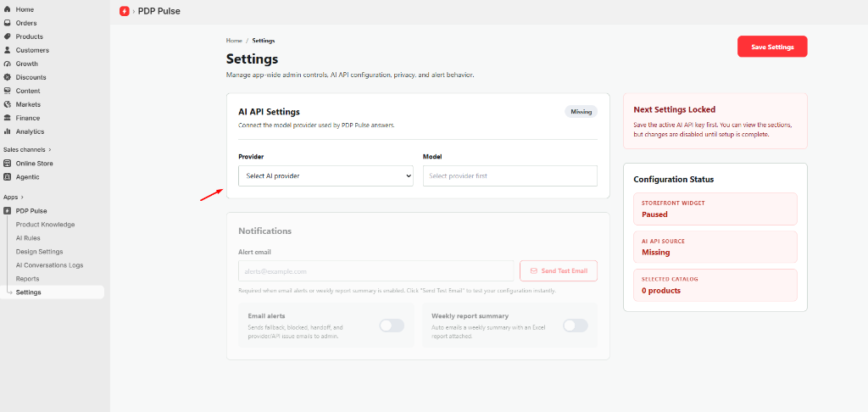Viewport: 868px width, 412px height.
Task: Open the Select AI provider dropdown
Action: 325,176
